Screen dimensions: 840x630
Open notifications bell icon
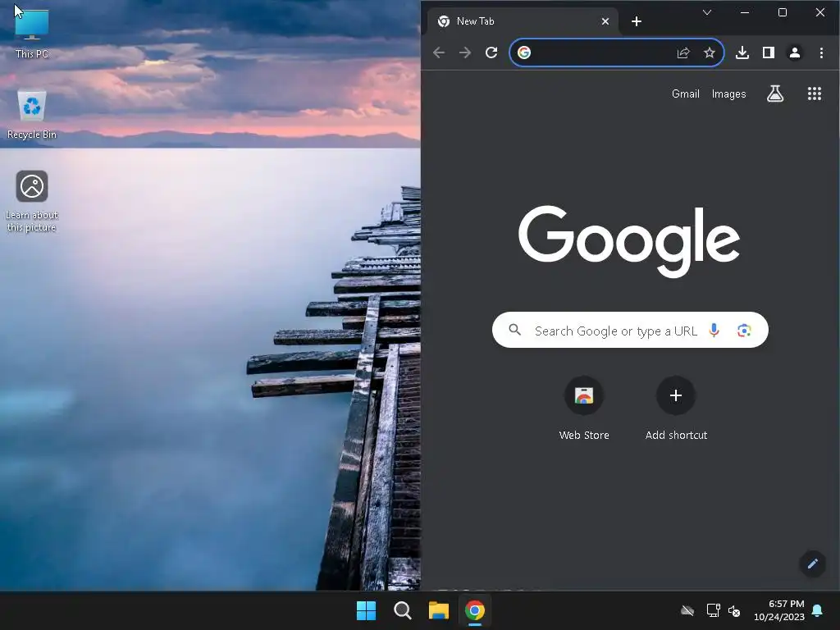click(817, 610)
